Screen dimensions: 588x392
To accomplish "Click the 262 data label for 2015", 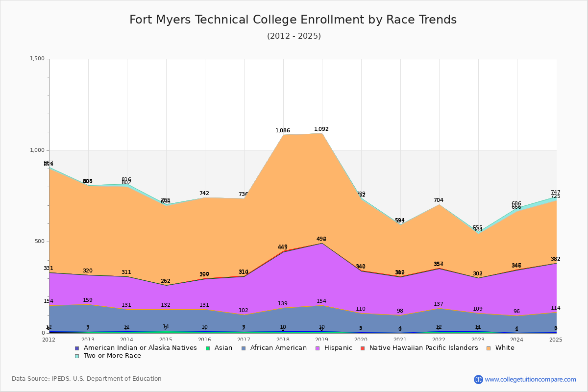I will pyautogui.click(x=166, y=281).
